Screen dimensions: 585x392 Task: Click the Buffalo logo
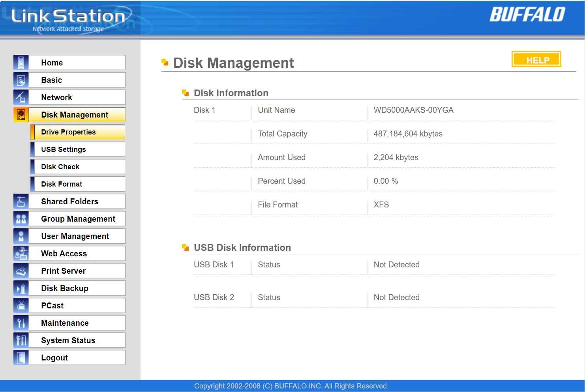coord(527,15)
